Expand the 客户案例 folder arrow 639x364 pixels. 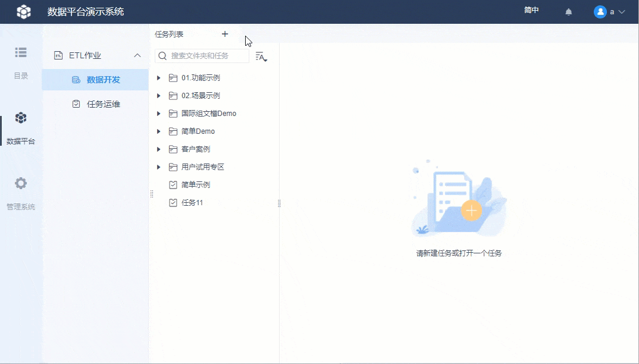(158, 149)
